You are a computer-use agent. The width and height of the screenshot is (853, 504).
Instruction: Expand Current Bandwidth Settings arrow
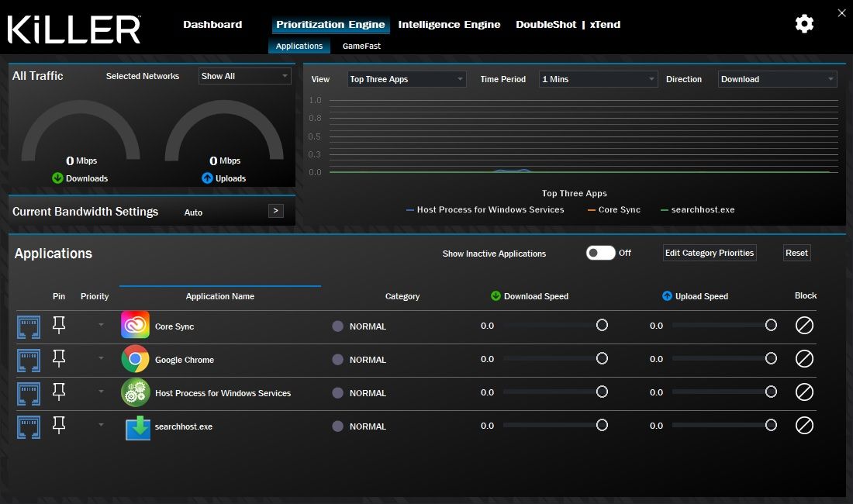[x=276, y=211]
